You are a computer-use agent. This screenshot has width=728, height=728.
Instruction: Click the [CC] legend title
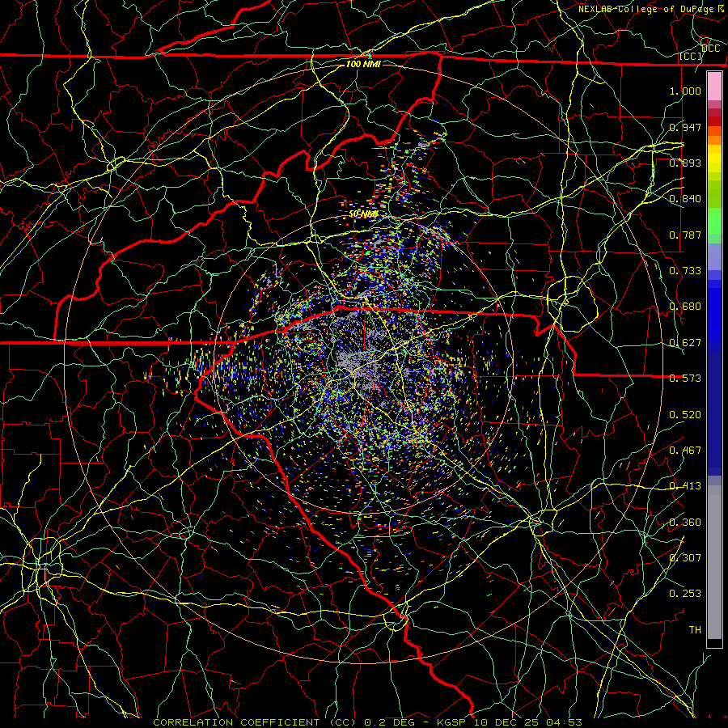click(691, 56)
